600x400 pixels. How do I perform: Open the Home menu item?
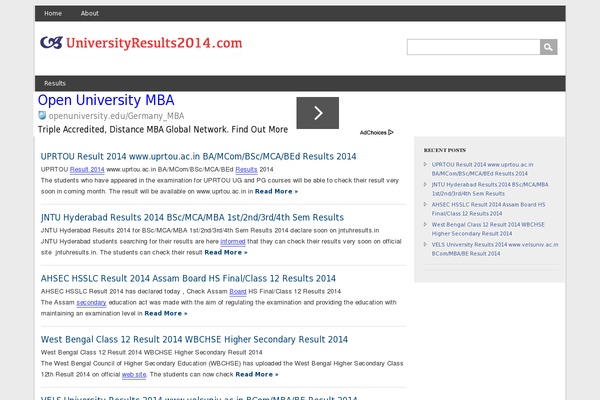[x=53, y=13]
